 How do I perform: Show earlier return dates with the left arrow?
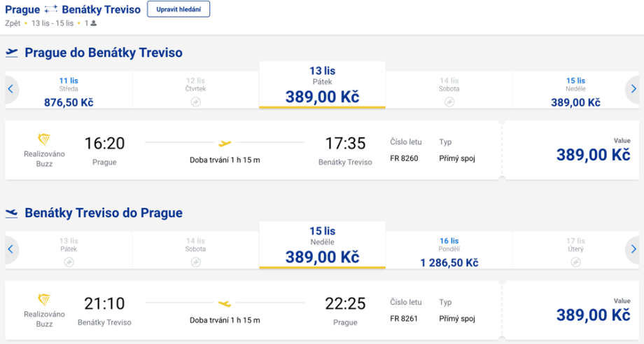pos(10,250)
